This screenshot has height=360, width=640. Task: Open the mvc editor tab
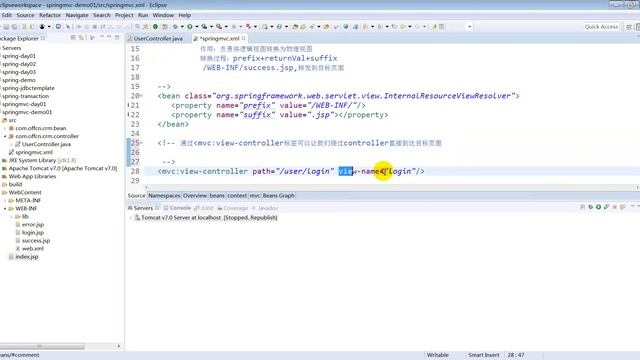point(255,196)
